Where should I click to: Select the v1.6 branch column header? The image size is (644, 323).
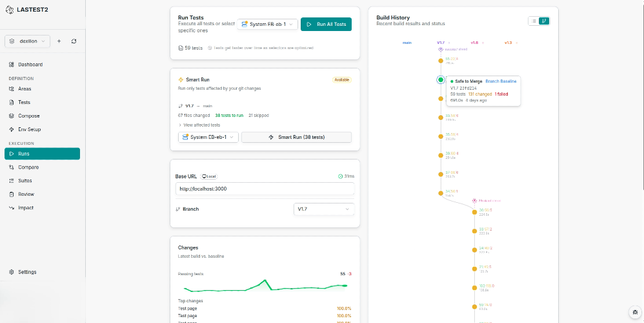pos(474,43)
